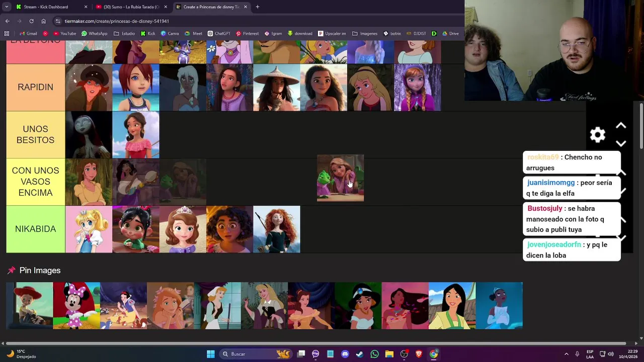This screenshot has height=362, width=644.
Task: Open File Explorer from the taskbar
Action: click(389, 354)
